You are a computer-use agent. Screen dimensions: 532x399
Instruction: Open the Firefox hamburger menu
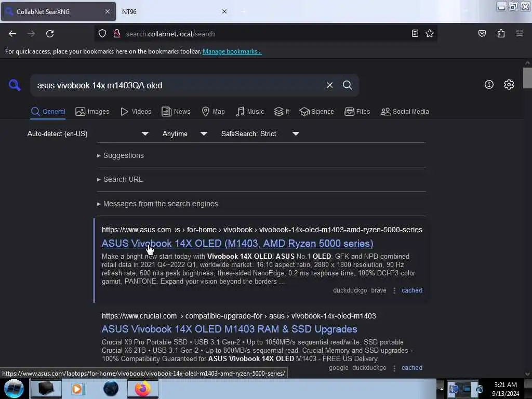tap(519, 33)
